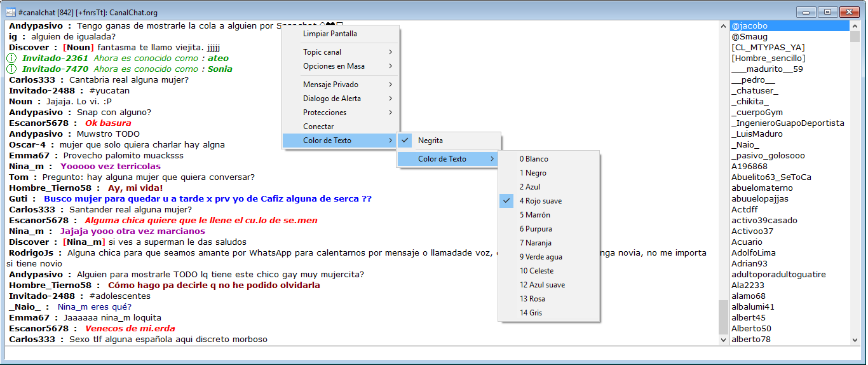Click the message input field at bottom
This screenshot has height=365, width=868.
pyautogui.click(x=433, y=353)
